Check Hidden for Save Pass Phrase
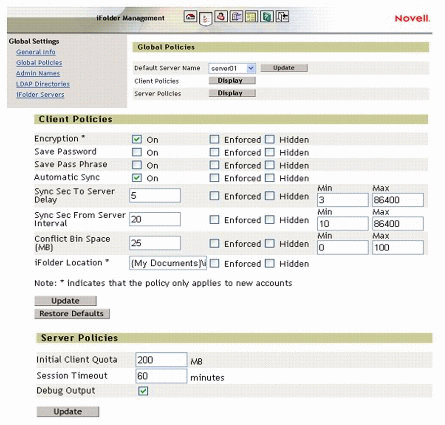Image resolution: width=445 pixels, height=425 pixels. (x=270, y=165)
